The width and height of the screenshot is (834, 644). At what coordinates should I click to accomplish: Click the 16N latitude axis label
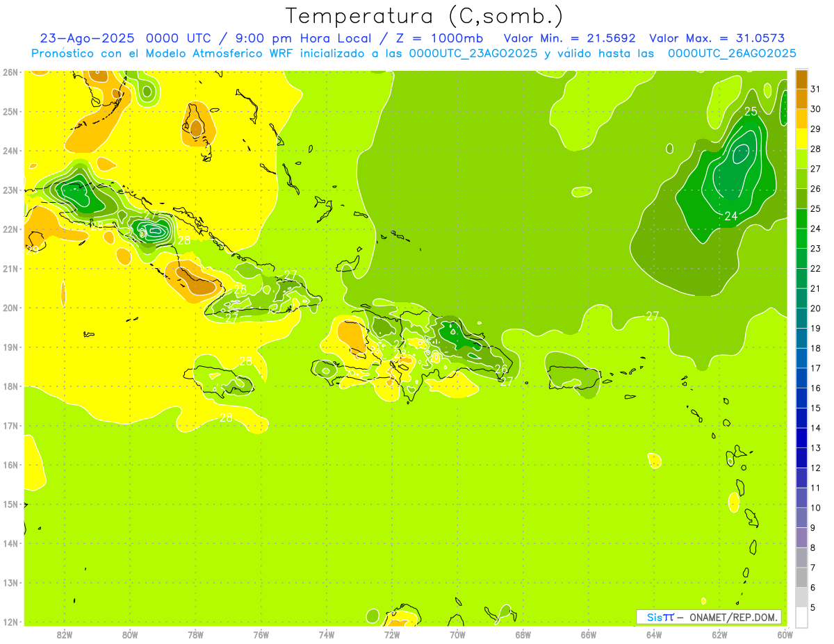coord(10,465)
